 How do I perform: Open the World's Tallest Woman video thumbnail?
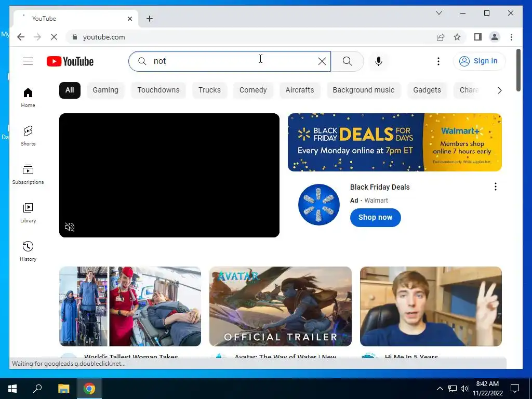(130, 307)
